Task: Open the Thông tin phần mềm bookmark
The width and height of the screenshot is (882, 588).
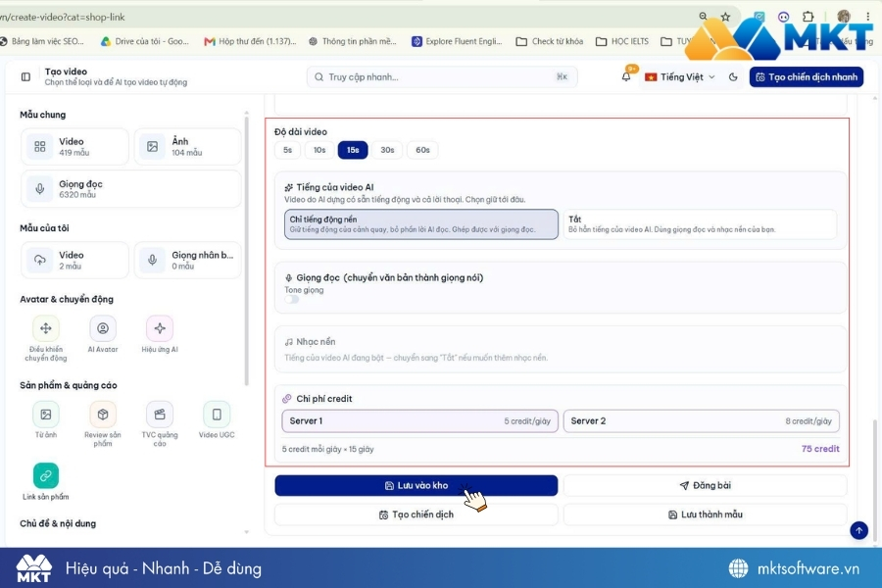Action: [353, 41]
